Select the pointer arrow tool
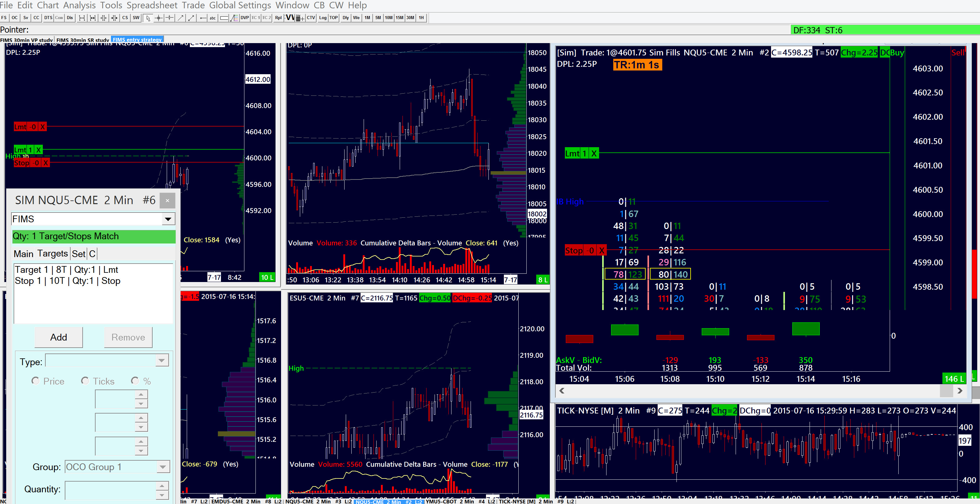This screenshot has width=980, height=504. point(148,18)
